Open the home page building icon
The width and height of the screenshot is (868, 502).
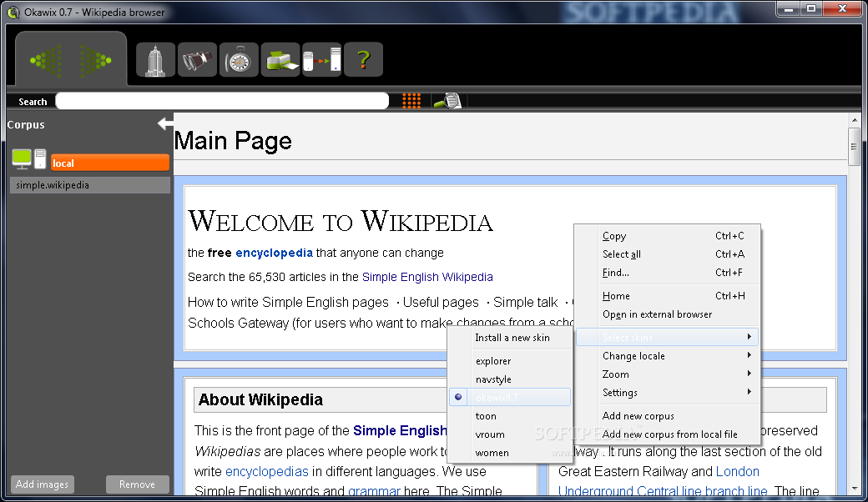(x=155, y=60)
